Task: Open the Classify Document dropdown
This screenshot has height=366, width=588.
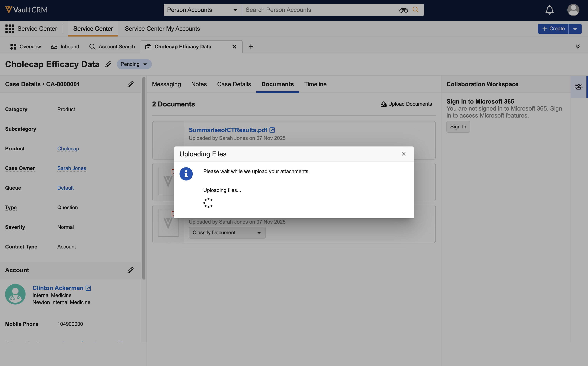Action: [227, 233]
